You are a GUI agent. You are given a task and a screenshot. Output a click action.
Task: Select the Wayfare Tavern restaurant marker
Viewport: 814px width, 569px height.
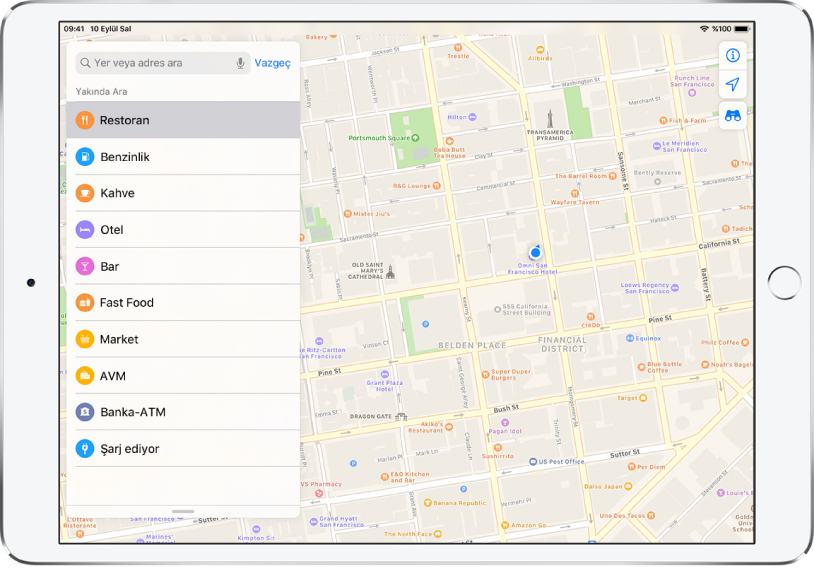click(575, 194)
